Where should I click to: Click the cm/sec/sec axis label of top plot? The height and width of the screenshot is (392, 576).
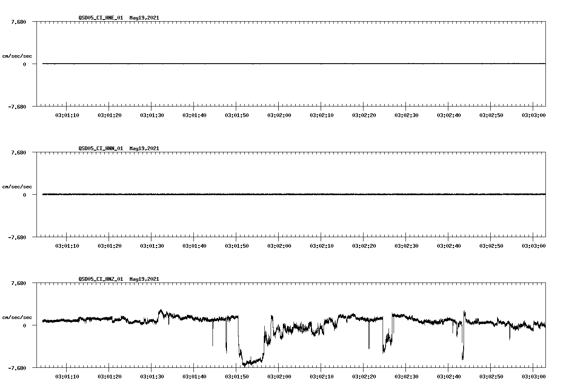click(x=18, y=56)
